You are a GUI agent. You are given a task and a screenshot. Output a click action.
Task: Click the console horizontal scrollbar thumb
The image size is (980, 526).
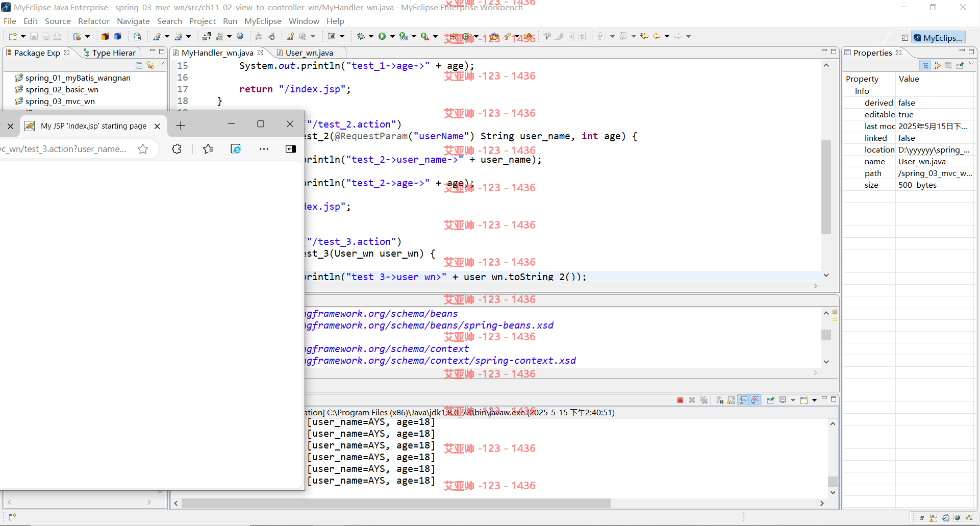click(x=396, y=503)
